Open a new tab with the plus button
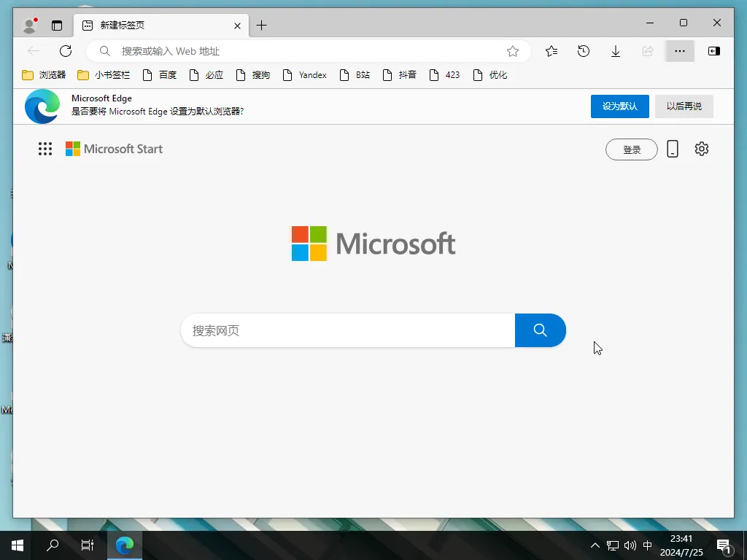Screen dimensions: 747x560 click(261, 25)
